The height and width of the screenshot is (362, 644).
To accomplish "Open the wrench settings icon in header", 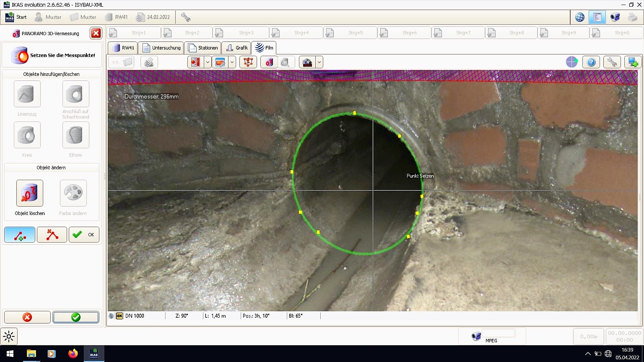I will point(185,17).
